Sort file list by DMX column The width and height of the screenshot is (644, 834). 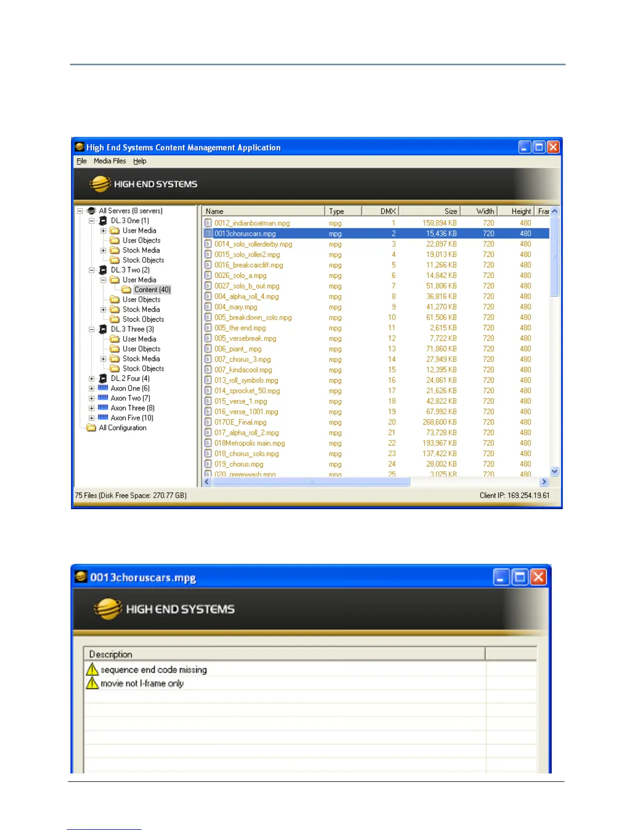click(380, 211)
